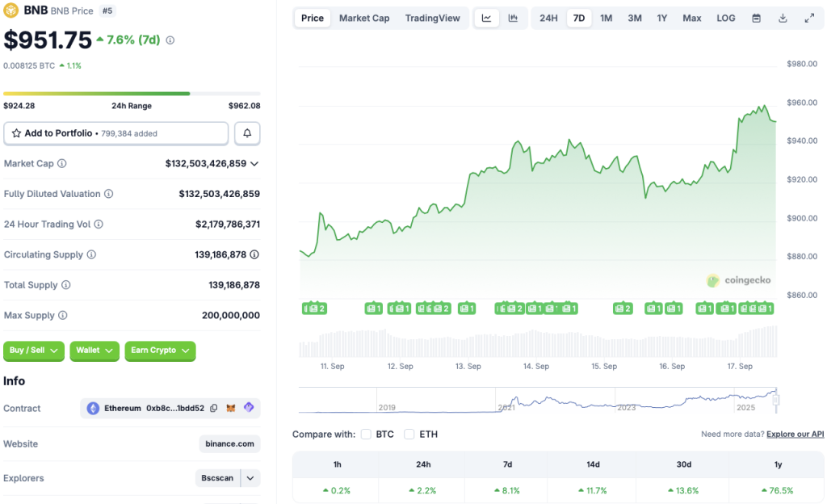The image size is (827, 504).
Task: Open Buy / Sell dropdown
Action: click(34, 351)
